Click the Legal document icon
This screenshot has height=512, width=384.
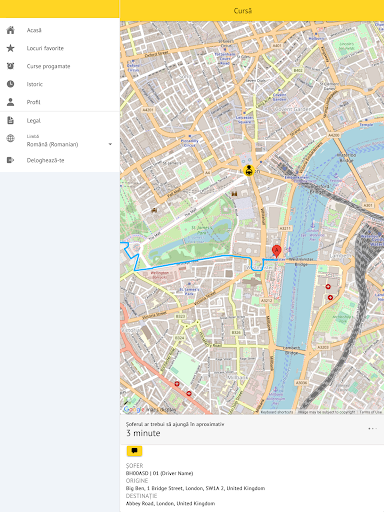point(11,120)
